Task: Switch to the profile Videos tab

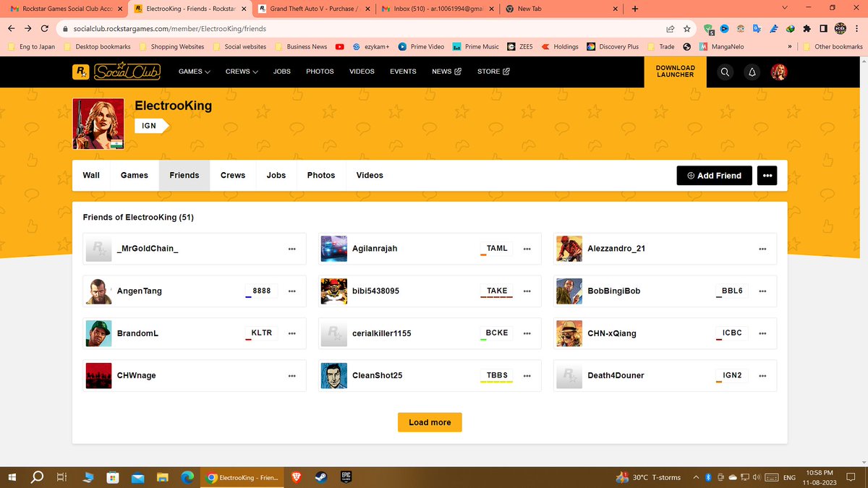Action: coord(370,176)
